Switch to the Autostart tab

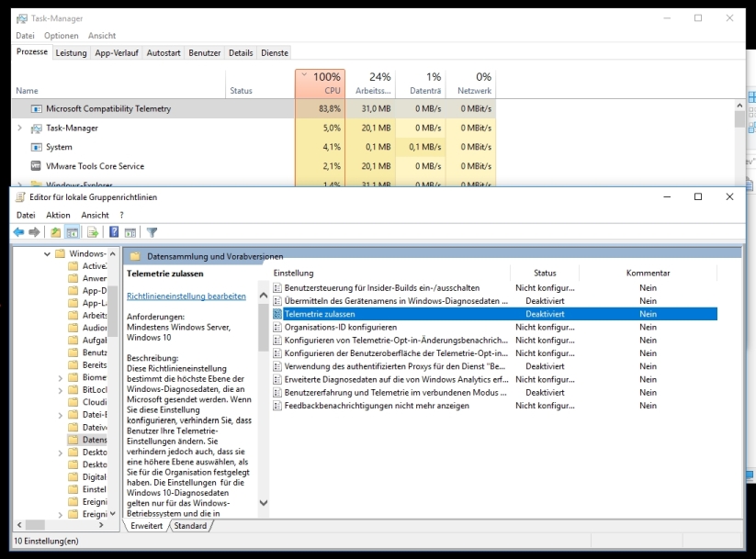[164, 53]
